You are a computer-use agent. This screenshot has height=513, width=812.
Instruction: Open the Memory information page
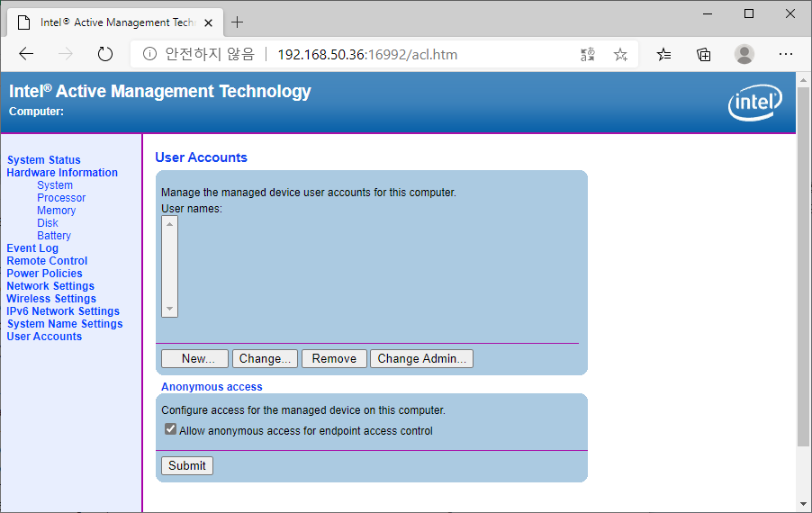57,211
